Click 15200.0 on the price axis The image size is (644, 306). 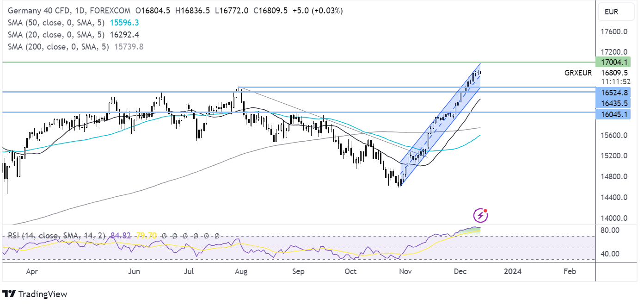tap(614, 156)
